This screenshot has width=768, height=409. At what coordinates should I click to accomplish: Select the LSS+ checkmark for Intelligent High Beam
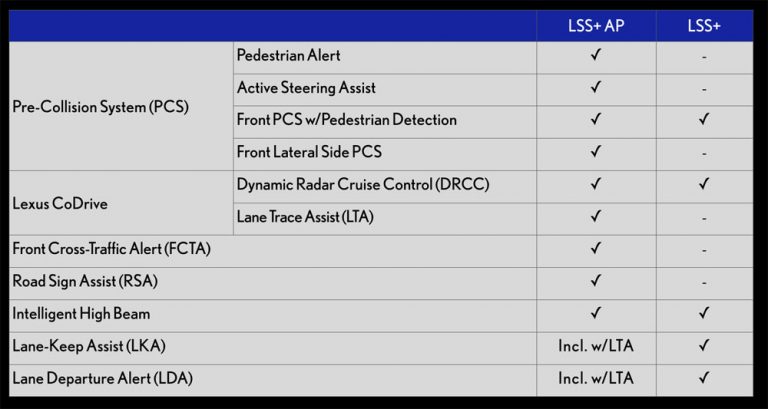coord(704,314)
